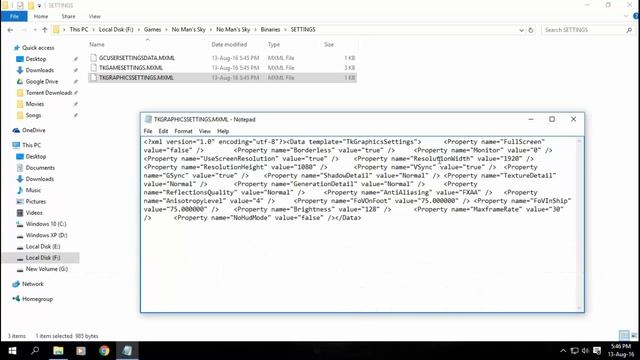Open the Windows XP (D:) drive
Screen dimensions: 640x360
click(46, 236)
